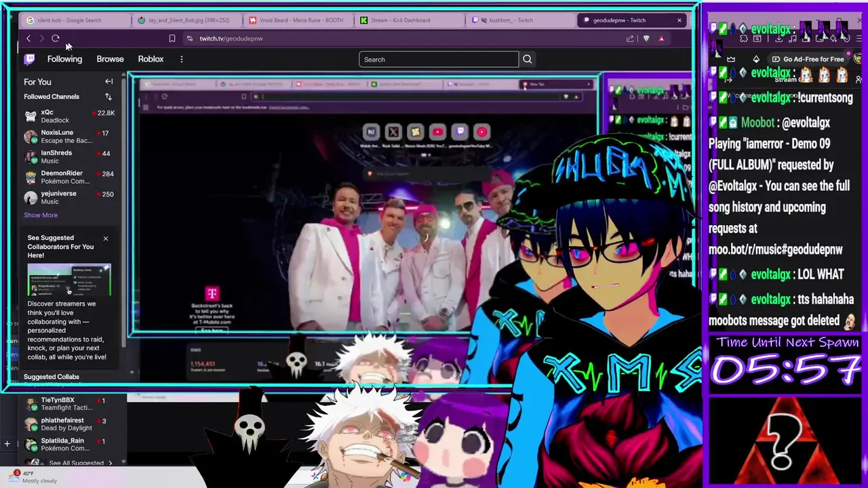Open the Splatilda_Rain suggested channel
The height and width of the screenshot is (488, 868).
coord(69,445)
